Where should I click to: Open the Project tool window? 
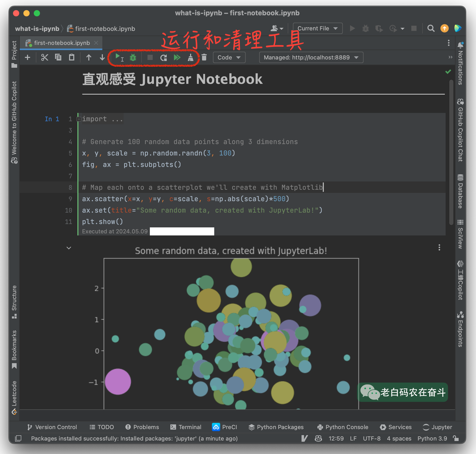point(14,54)
